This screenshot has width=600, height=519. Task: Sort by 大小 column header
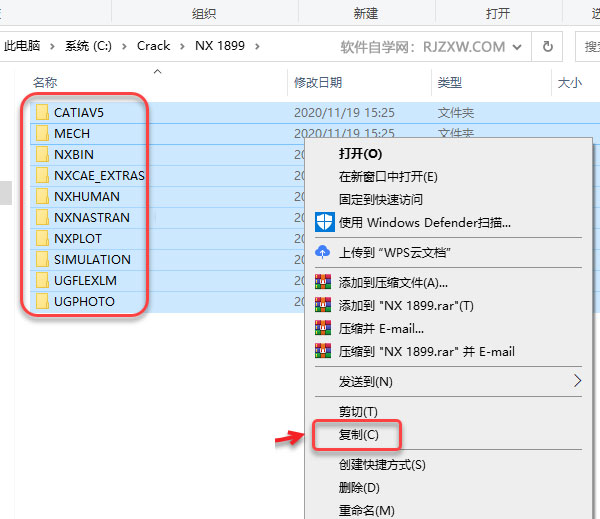tap(570, 82)
